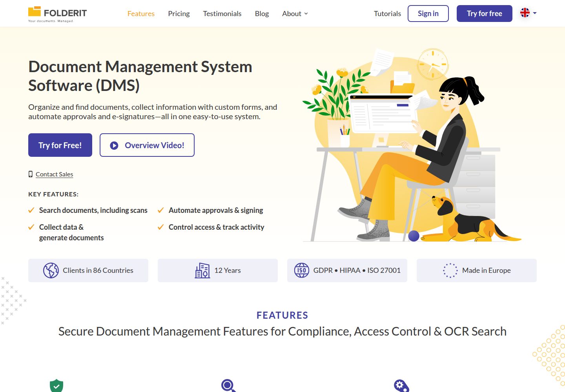Click the UK flag language icon
Viewport: 565px width, 392px height.
(x=525, y=13)
